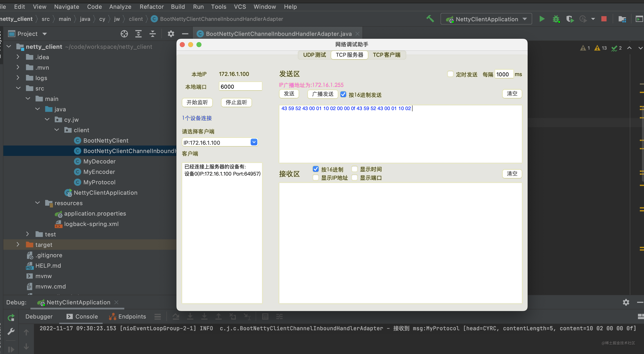The image size is (644, 354).
Task: Open the client IP:172.16.1.100 combo box
Action: (x=220, y=142)
